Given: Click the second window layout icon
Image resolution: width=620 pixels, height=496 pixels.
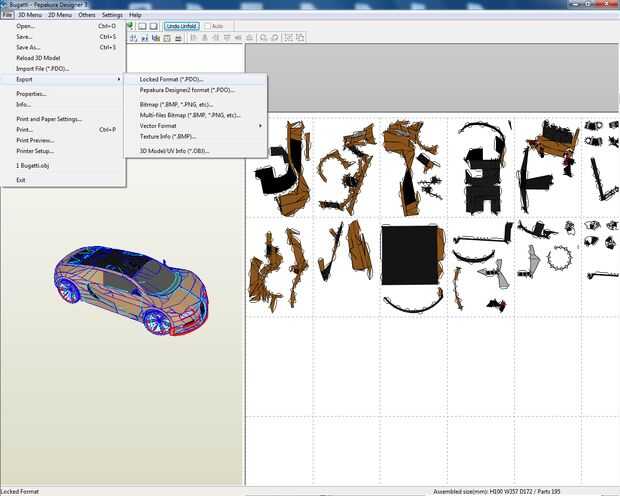Looking at the screenshot, I should pos(153,26).
